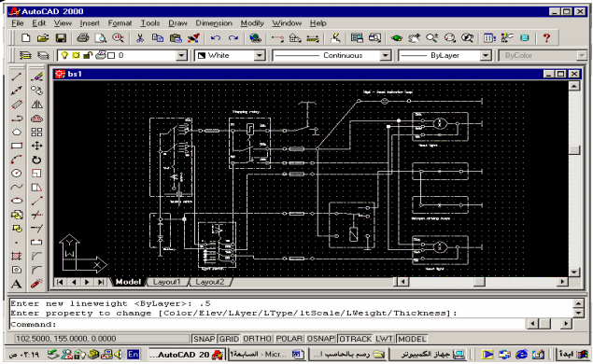
Task: Go to first layout tab arrow
Action: pos(60,282)
